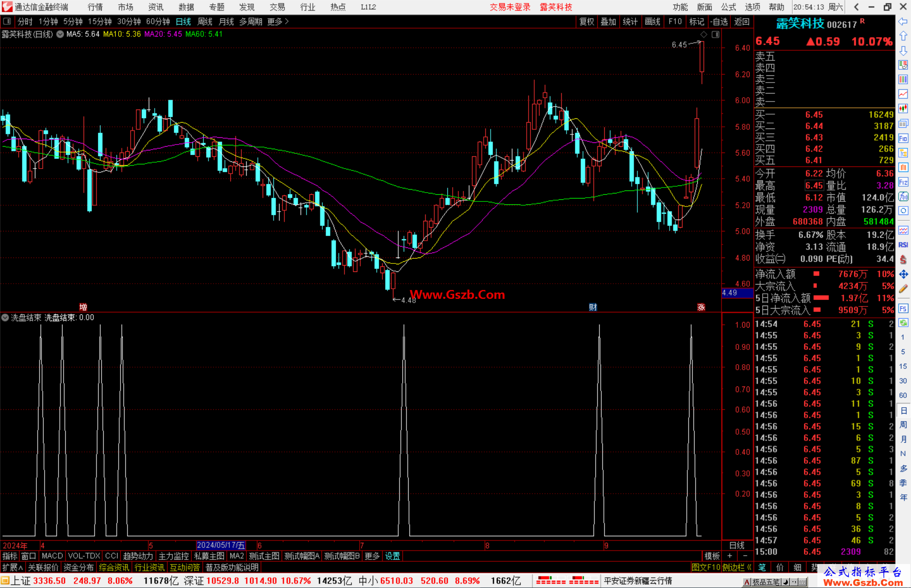Click the 4.49 price marker on price axis

[737, 293]
